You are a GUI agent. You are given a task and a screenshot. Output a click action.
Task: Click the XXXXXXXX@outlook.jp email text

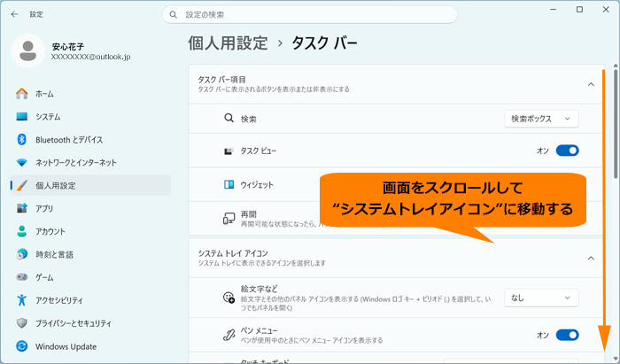click(x=91, y=57)
